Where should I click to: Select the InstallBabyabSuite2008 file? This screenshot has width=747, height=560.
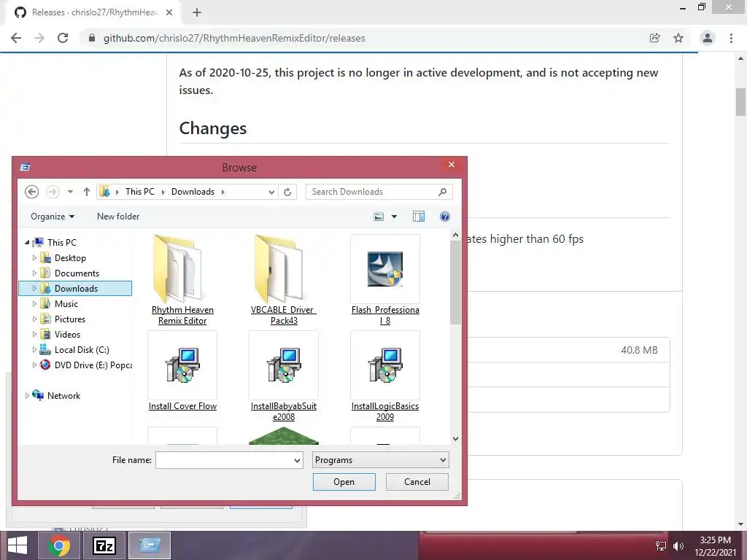284,376
